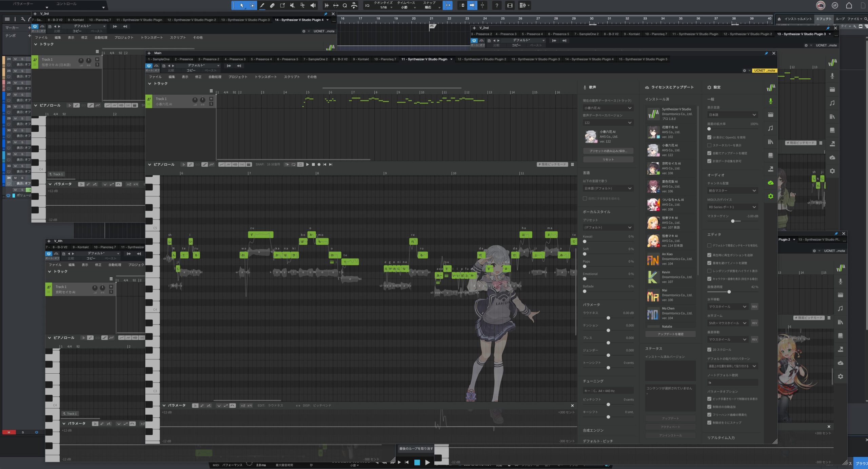The height and width of the screenshot is (469, 868).
Task: Open the プロジェクト menu in Main window
Action: pos(238,77)
